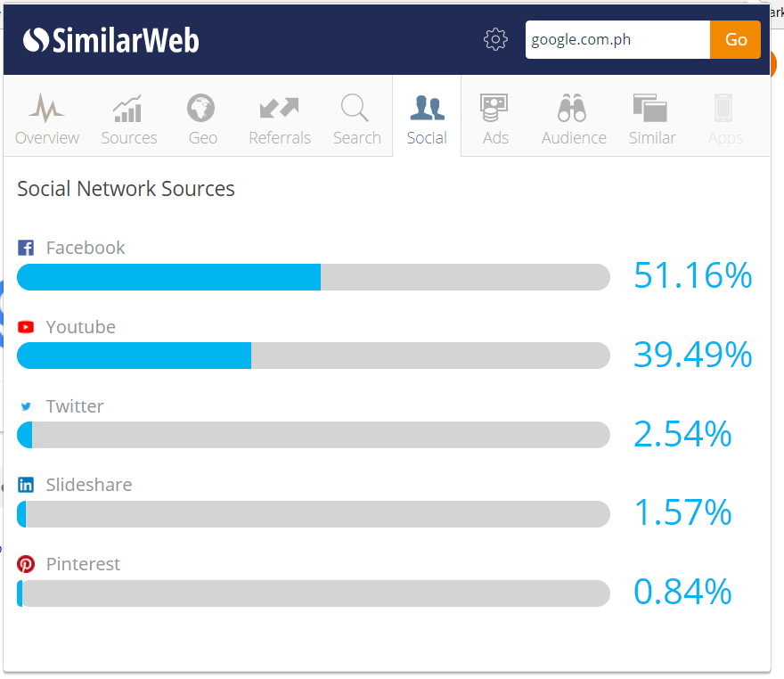Click the Facebook icon
This screenshot has width=784, height=679.
tap(26, 248)
